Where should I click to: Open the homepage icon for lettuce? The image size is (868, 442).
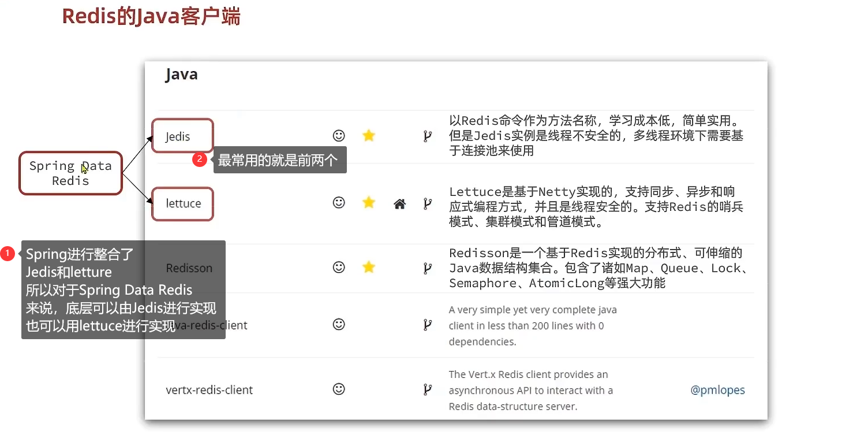coord(399,203)
